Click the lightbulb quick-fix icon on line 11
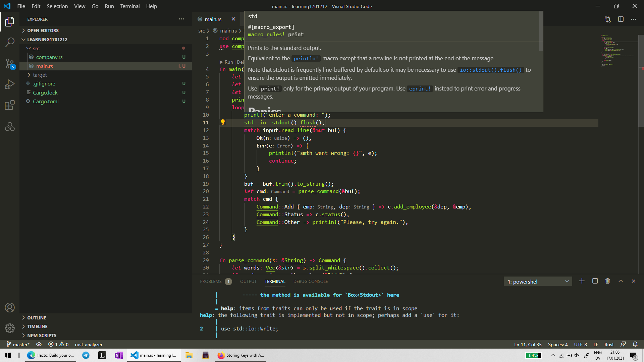The width and height of the screenshot is (644, 362). pyautogui.click(x=223, y=122)
